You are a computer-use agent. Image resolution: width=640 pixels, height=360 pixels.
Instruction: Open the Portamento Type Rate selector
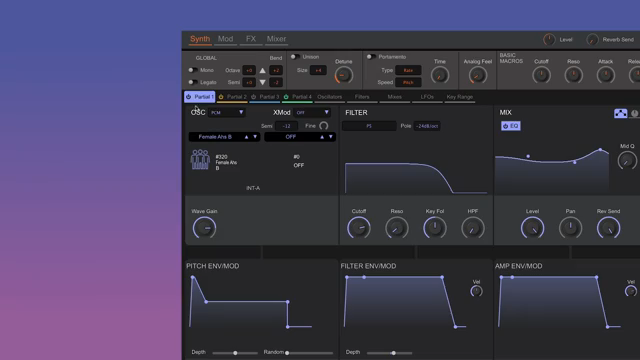coord(408,70)
